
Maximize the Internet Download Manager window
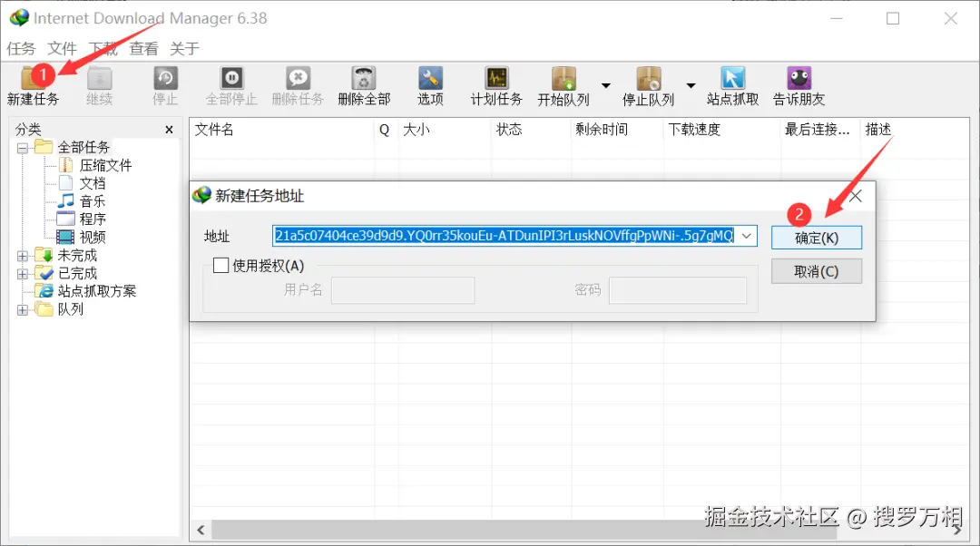(x=893, y=19)
